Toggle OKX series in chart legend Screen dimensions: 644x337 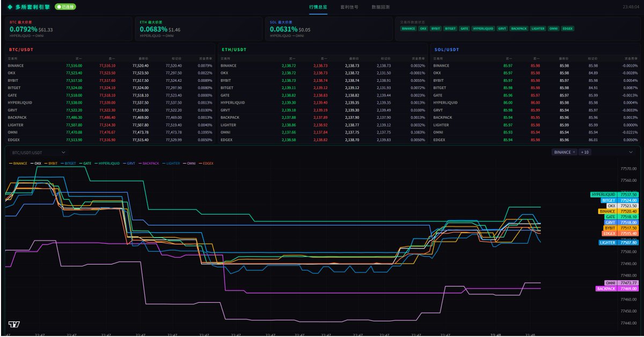tap(35, 163)
